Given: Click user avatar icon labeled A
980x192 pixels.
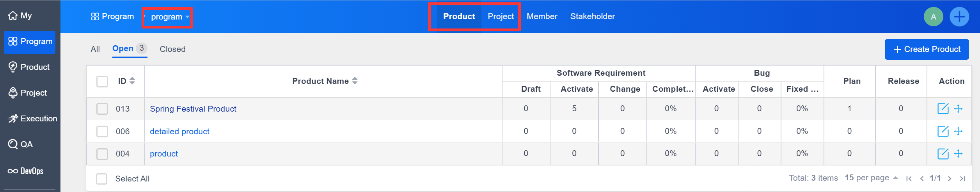Looking at the screenshot, I should 933,17.
